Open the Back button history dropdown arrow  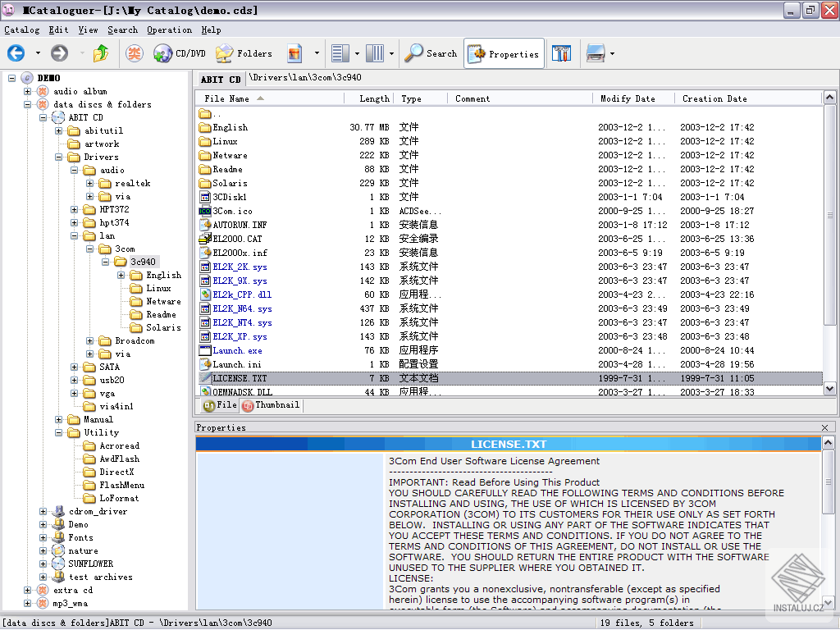38,54
